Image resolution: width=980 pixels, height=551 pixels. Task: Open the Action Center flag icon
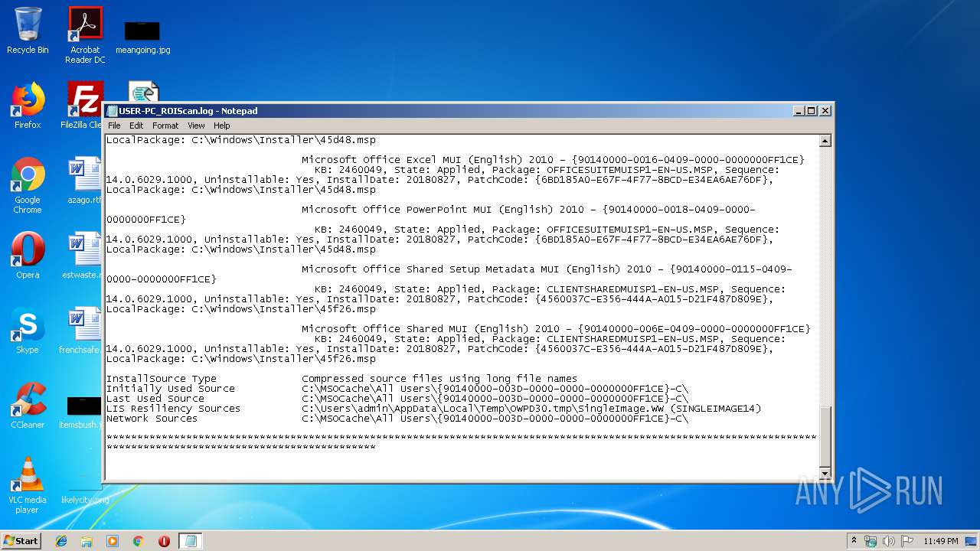click(907, 541)
